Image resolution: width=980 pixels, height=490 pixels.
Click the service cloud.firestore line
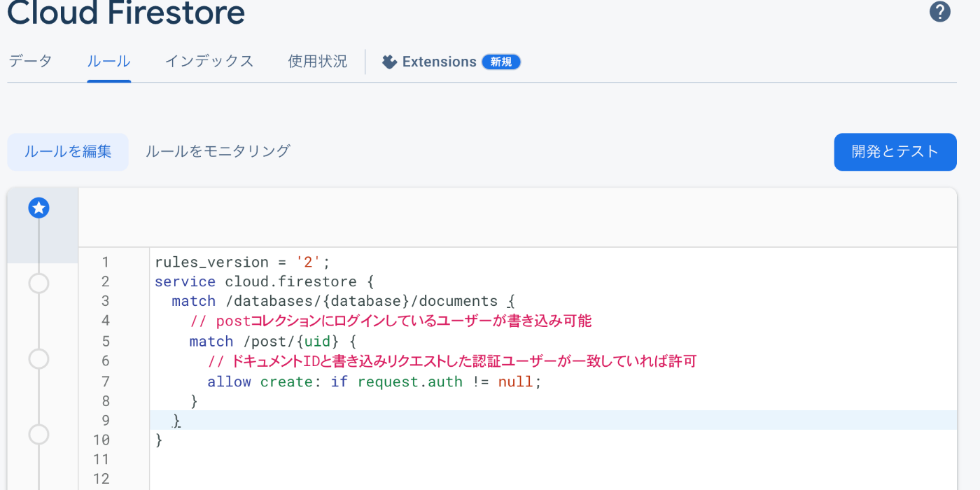click(265, 281)
